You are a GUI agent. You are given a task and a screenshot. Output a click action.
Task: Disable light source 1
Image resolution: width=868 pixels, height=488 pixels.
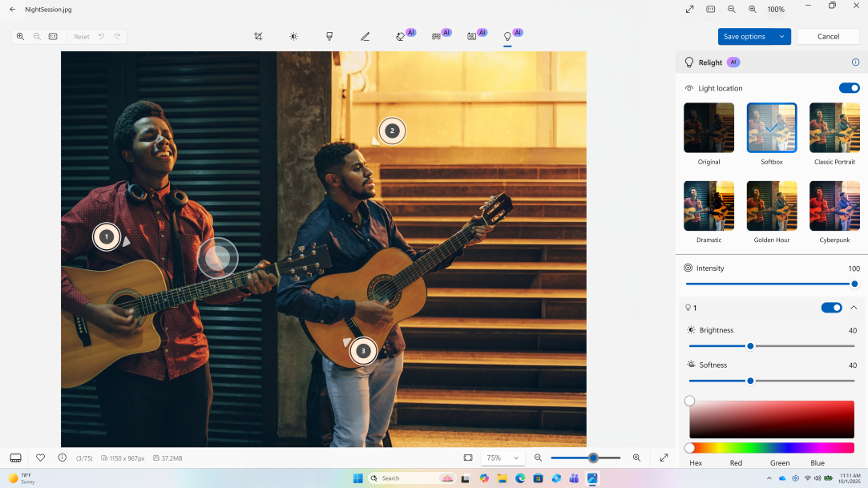coord(831,307)
